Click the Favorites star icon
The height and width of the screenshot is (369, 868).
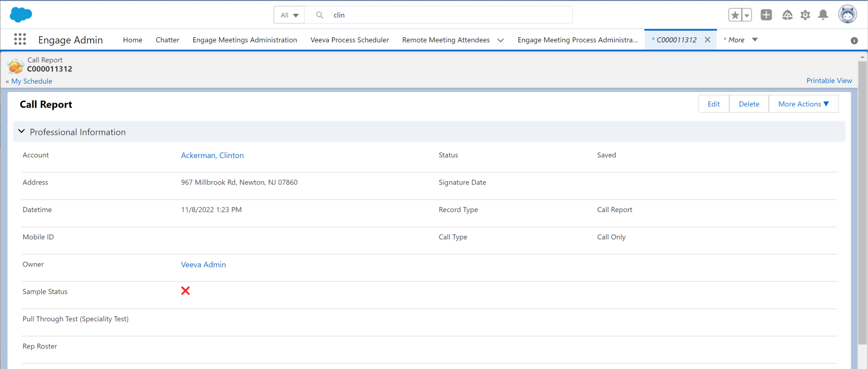[x=735, y=15]
